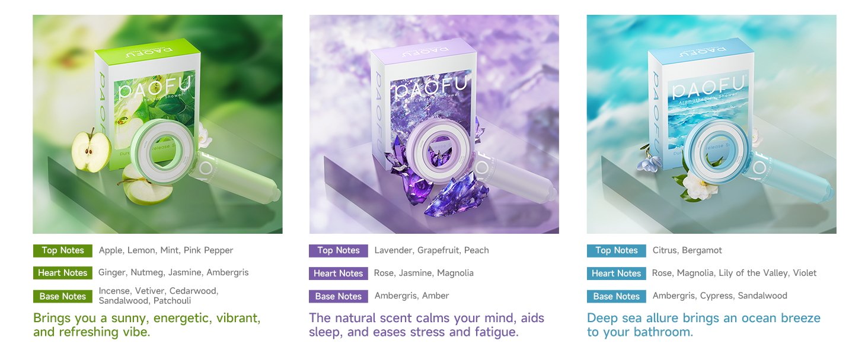The width and height of the screenshot is (868, 356).
Task: Select the green Top Notes label
Action: point(63,250)
